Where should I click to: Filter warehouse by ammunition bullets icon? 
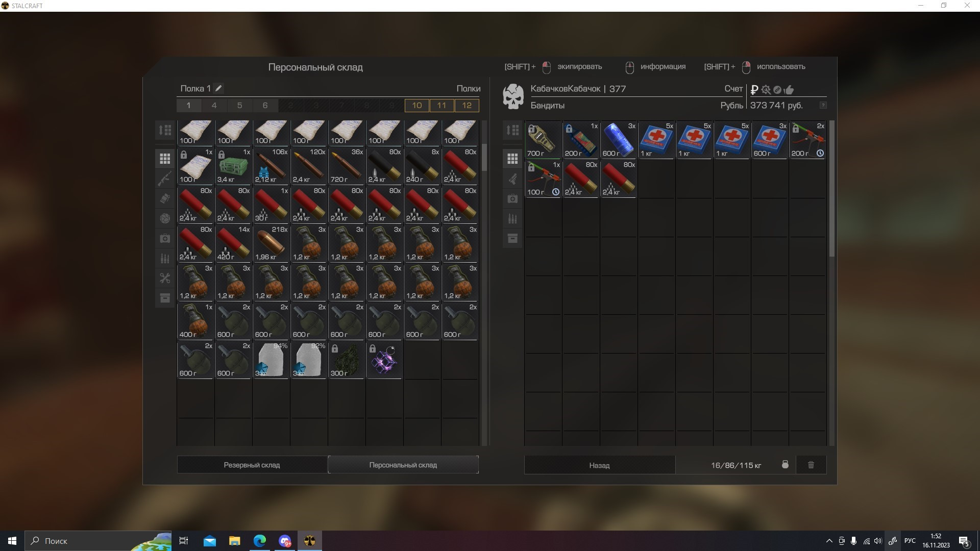click(x=165, y=258)
